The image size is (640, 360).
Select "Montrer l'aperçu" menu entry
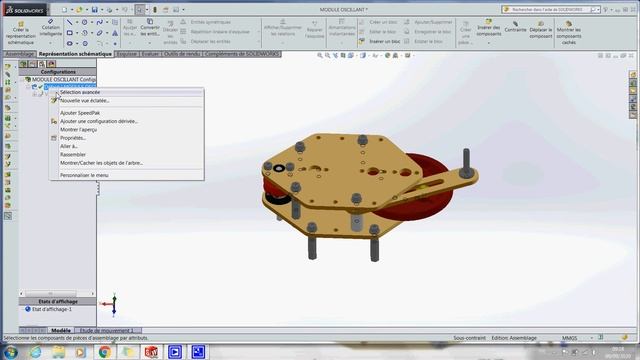pos(127,129)
